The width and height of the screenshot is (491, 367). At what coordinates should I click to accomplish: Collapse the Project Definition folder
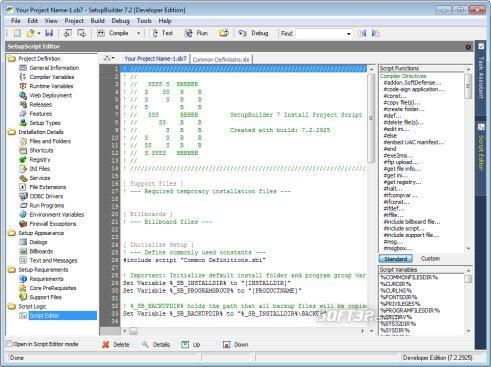[12, 59]
